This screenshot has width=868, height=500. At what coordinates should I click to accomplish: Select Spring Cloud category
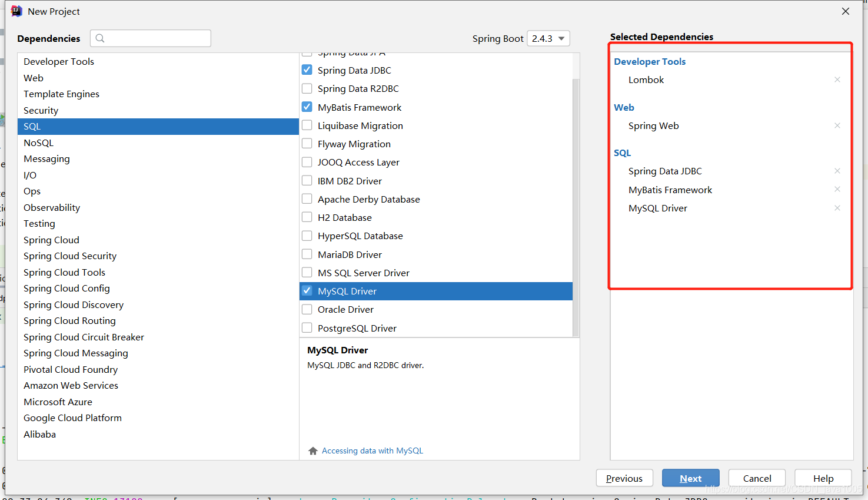158,240
